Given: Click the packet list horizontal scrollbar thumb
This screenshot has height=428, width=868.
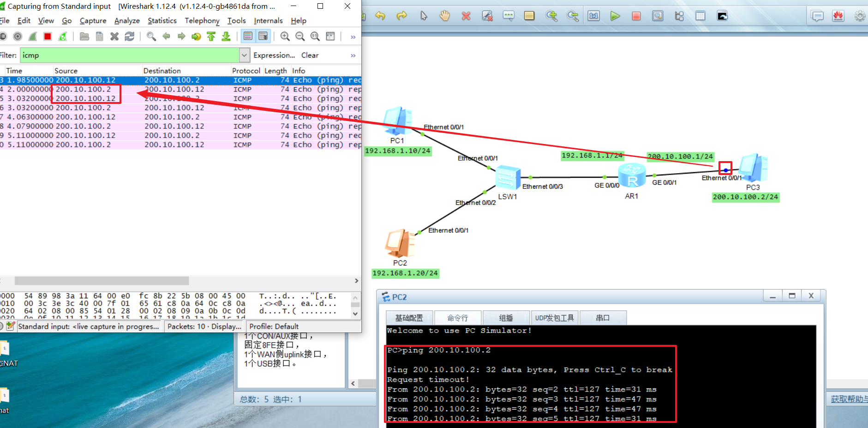Looking at the screenshot, I should click(102, 281).
